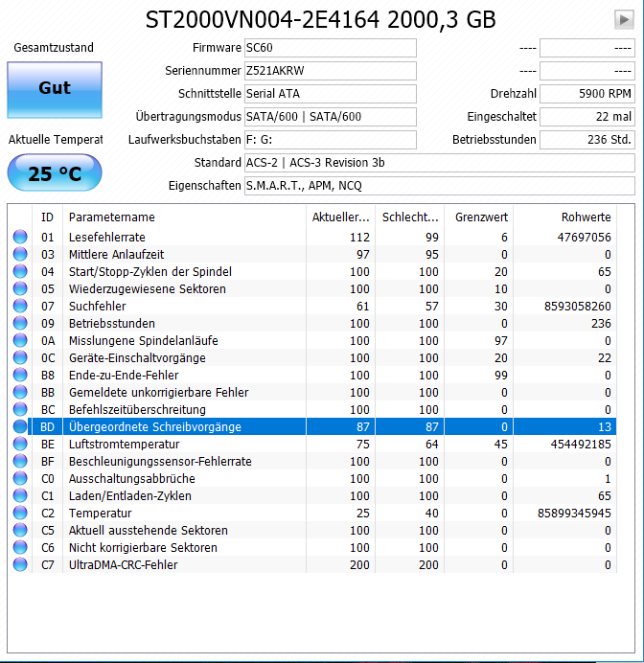Click status orb for Ende-zu-Ende-Fehler
This screenshot has width=644, height=663.
click(20, 375)
